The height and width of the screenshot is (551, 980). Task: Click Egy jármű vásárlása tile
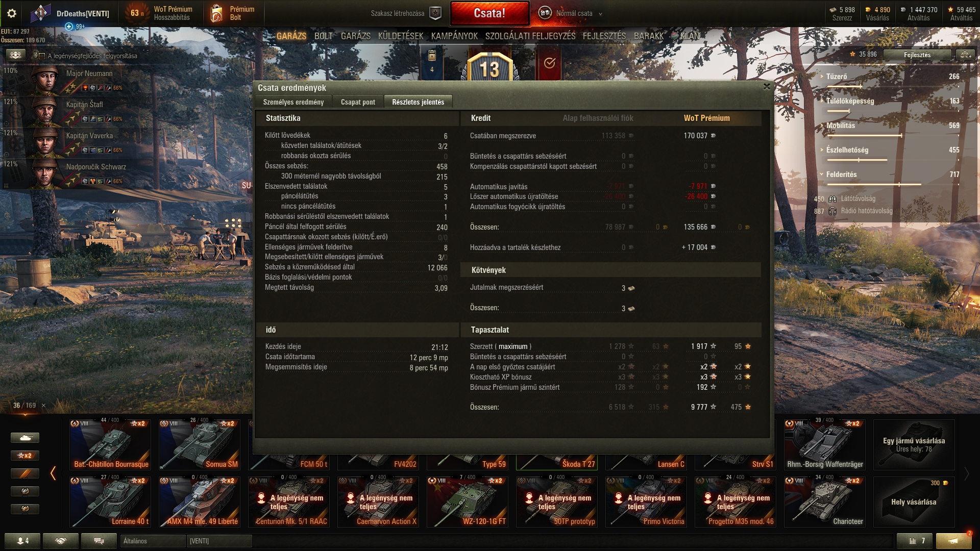(914, 444)
